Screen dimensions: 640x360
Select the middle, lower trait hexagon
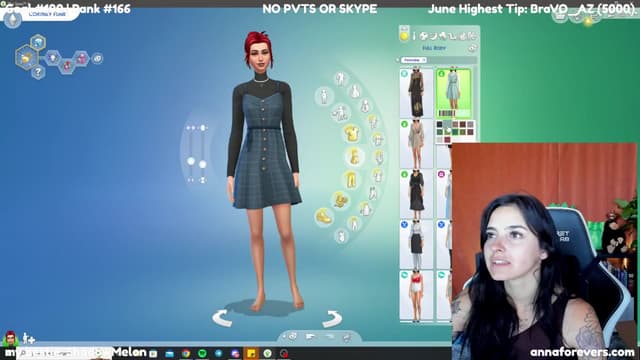tap(67, 65)
